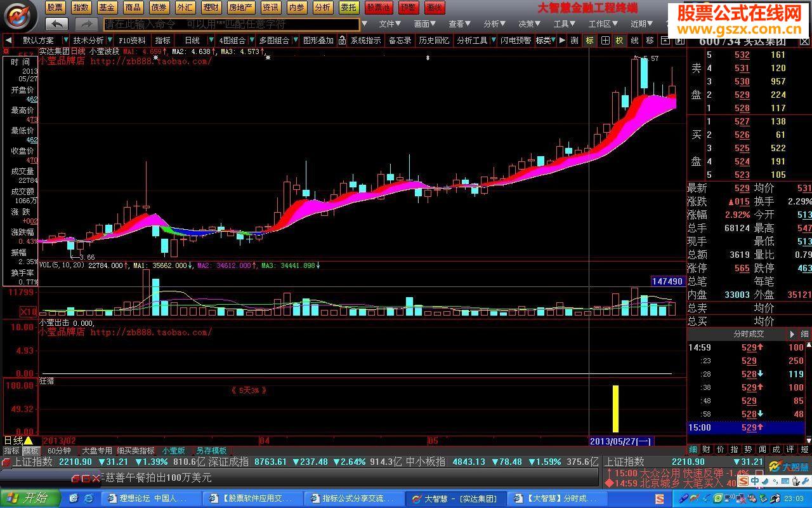Switch to the 细买卖指标 tab
This screenshot has width=812, height=508.
136,450
